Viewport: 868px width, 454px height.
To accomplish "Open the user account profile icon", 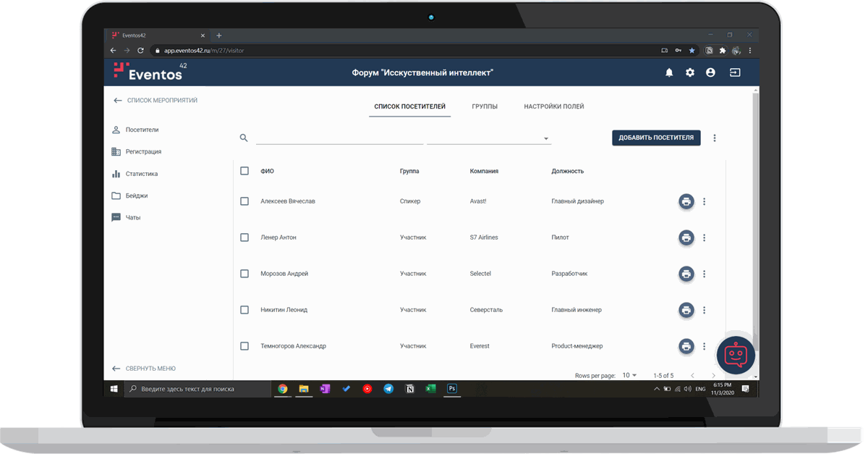I will (710, 72).
